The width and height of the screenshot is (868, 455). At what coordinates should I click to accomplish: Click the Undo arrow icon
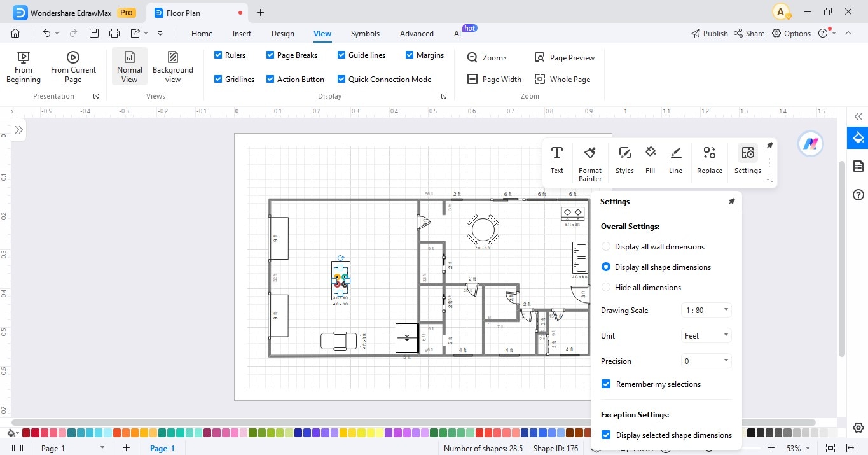pyautogui.click(x=46, y=33)
